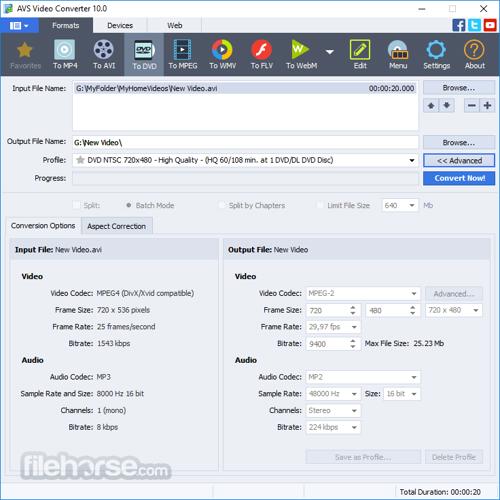
Task: Toggle the Limit File Size checkbox
Action: [x=320, y=205]
